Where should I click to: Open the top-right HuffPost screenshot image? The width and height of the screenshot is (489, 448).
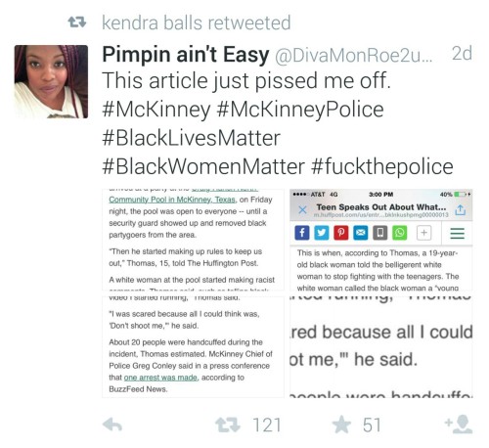[381, 240]
